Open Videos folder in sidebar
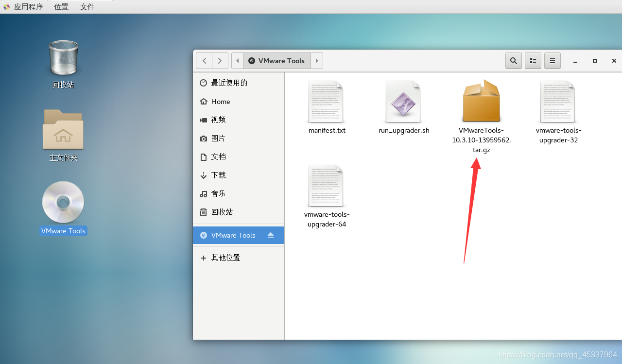Viewport: 622px width, 364px height. (239, 120)
